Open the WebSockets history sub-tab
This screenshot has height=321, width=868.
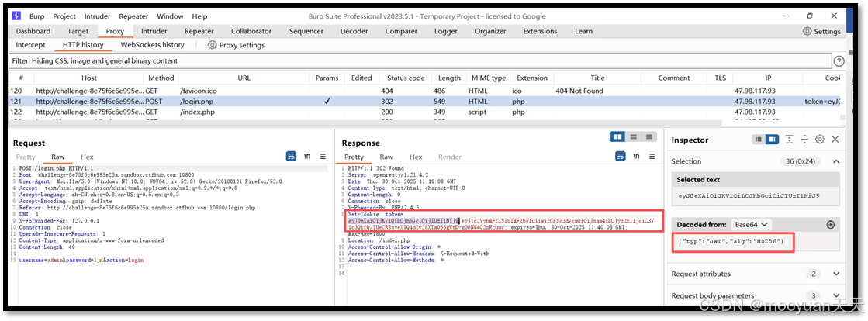pyautogui.click(x=152, y=45)
